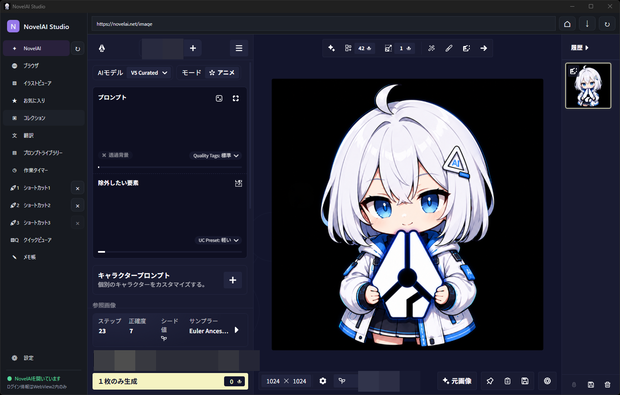Screen dimensions: 620x395
Task: Click the upscale icon beside the 1 counter
Action: tap(388, 48)
